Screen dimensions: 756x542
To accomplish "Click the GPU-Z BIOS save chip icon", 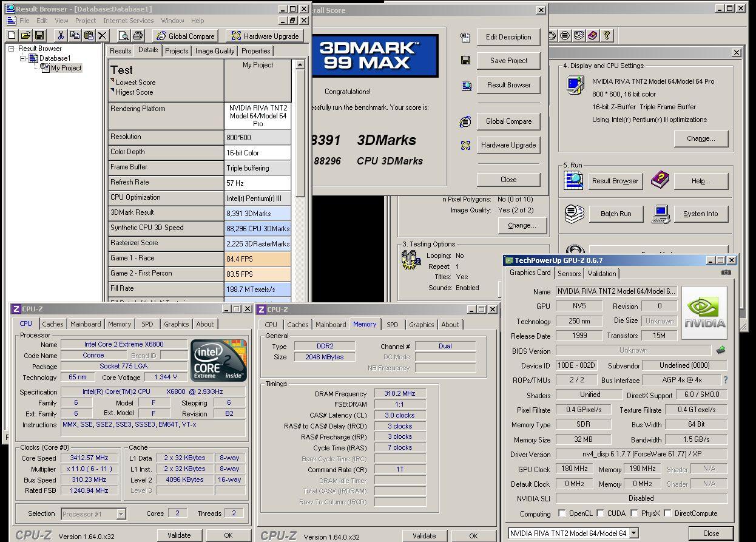I will pyautogui.click(x=721, y=350).
